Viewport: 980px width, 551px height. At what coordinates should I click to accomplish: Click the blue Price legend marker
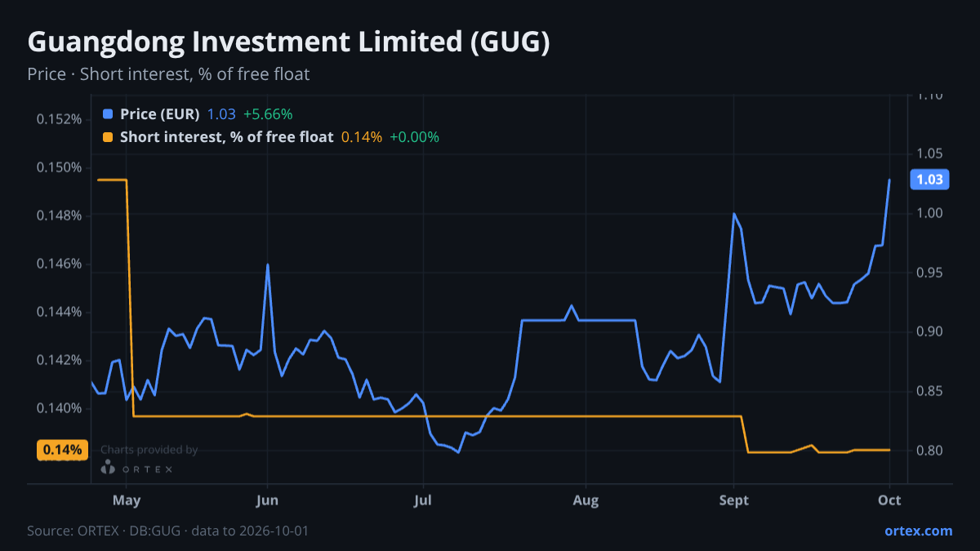tap(108, 114)
